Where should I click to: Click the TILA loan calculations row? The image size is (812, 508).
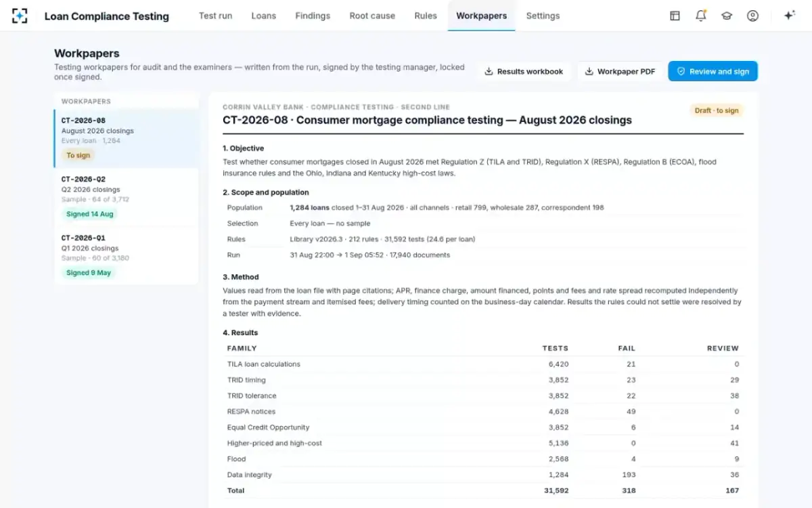click(x=483, y=364)
